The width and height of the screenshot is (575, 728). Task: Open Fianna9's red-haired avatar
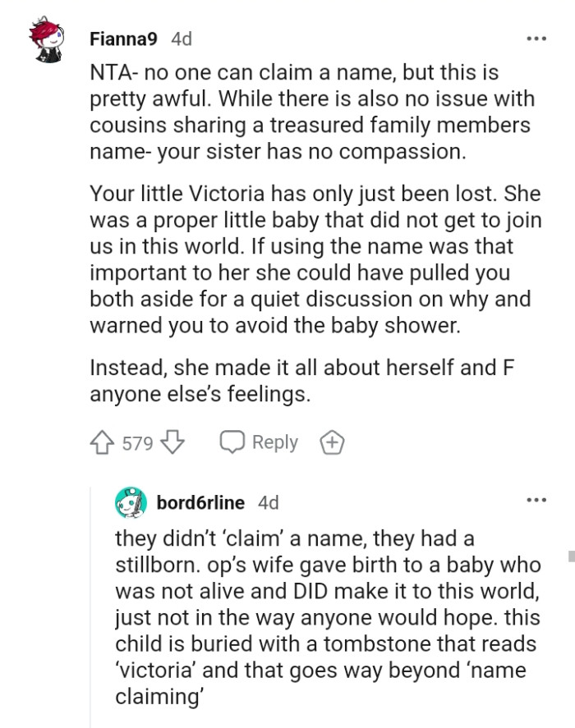point(46,39)
